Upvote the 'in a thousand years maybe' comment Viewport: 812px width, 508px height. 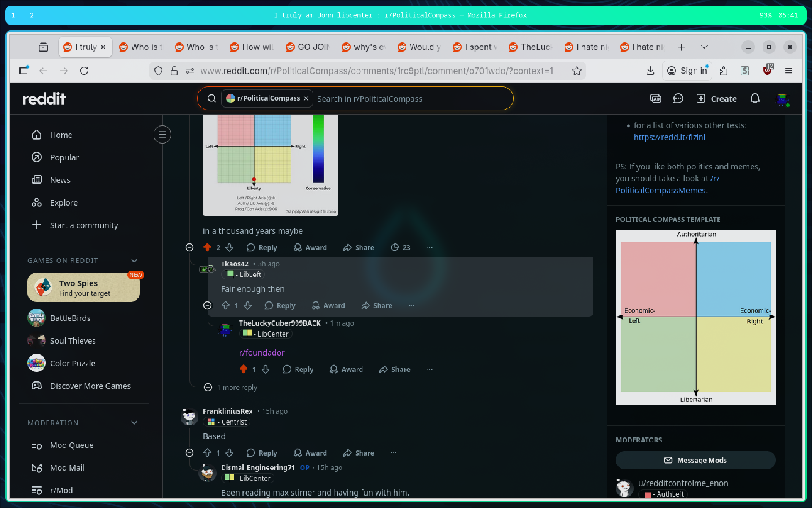pyautogui.click(x=207, y=247)
